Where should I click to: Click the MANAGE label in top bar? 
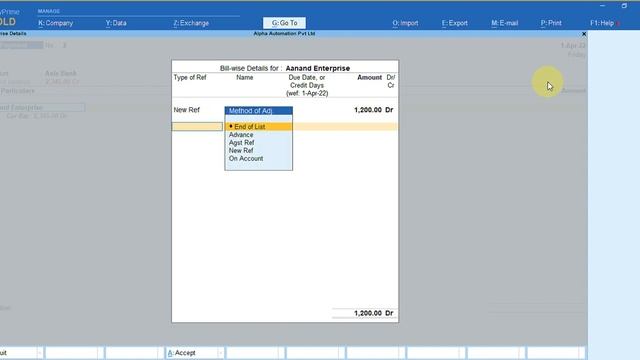coord(49,11)
